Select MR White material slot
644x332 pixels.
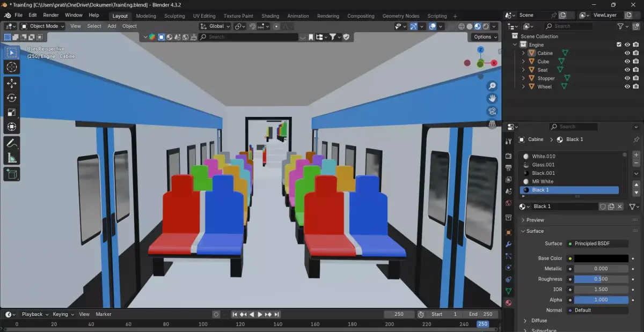570,181
